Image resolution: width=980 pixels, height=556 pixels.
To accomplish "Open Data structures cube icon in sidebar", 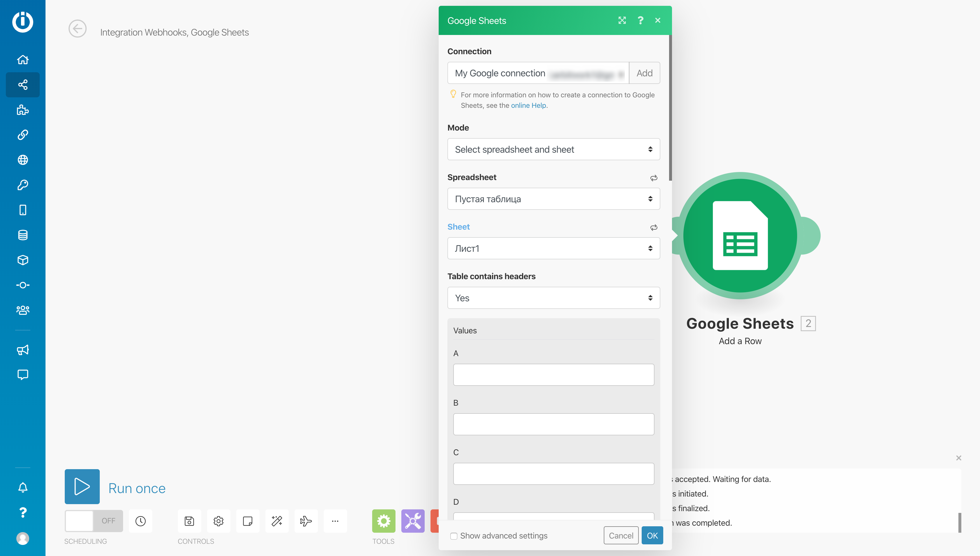I will [x=22, y=260].
